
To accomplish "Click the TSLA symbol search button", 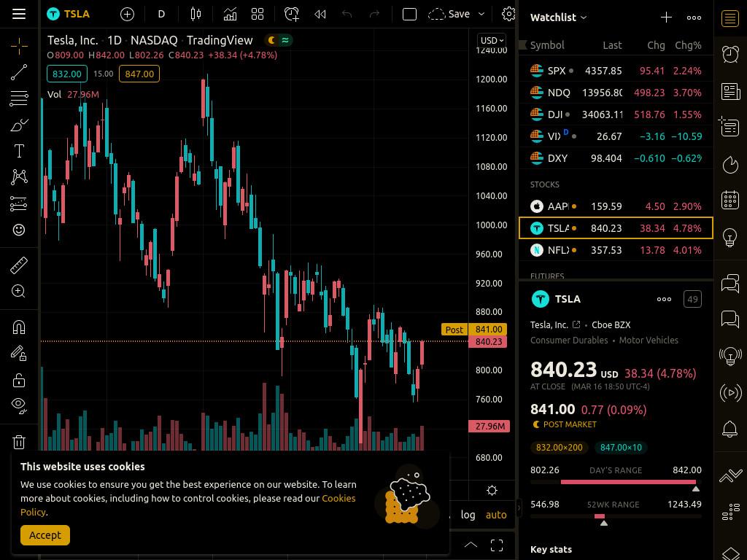I will tap(69, 14).
